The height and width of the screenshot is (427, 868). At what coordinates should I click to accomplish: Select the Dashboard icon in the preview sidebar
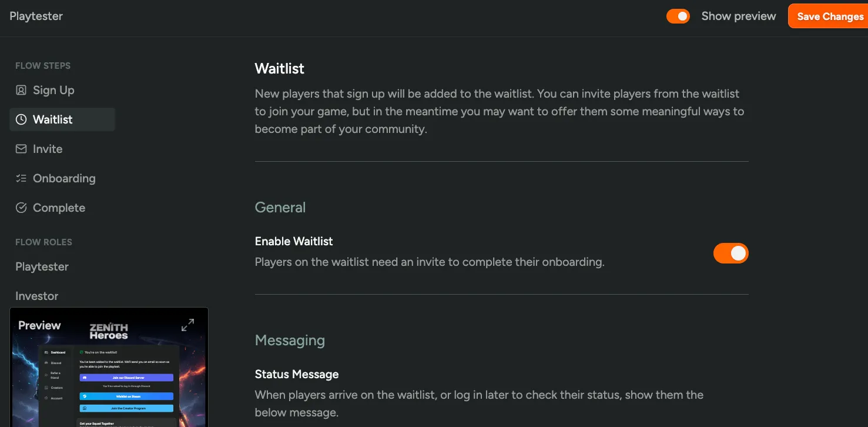(46, 352)
